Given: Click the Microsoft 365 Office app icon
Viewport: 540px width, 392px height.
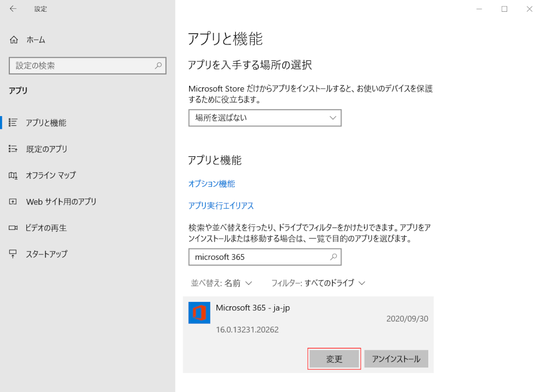Looking at the screenshot, I should [199, 313].
